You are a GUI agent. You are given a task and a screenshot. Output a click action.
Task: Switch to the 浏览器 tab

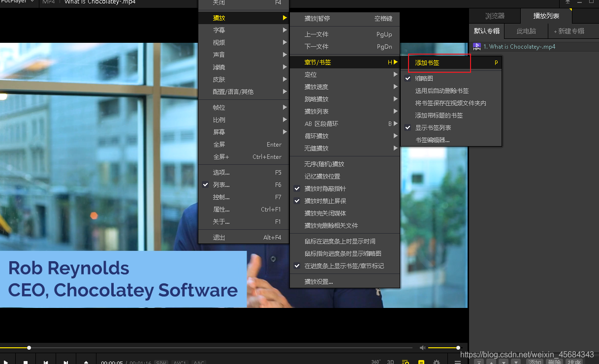495,16
